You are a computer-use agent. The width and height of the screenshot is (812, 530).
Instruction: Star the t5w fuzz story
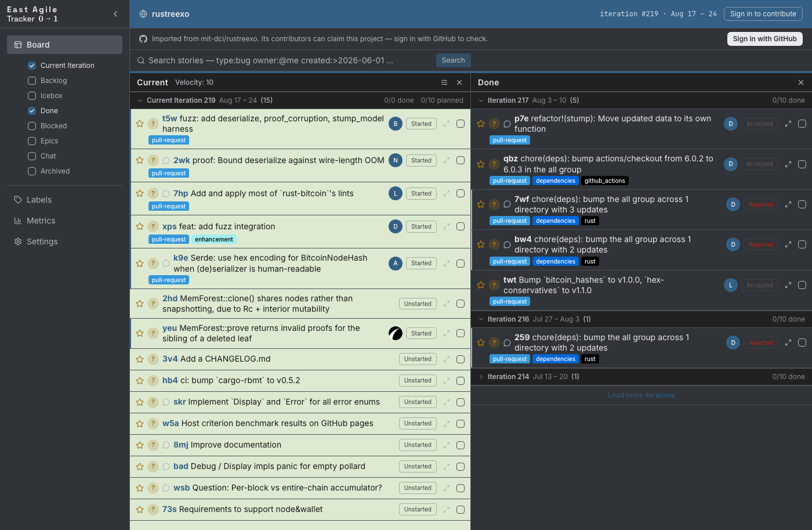[140, 124]
